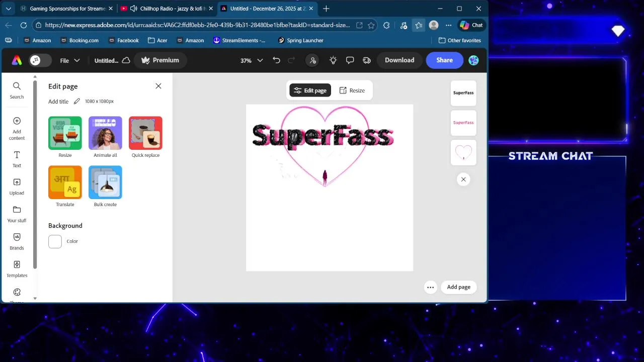Viewport: 644px width, 362px height.
Task: Select the Edit page tab above canvas
Action: tap(310, 90)
